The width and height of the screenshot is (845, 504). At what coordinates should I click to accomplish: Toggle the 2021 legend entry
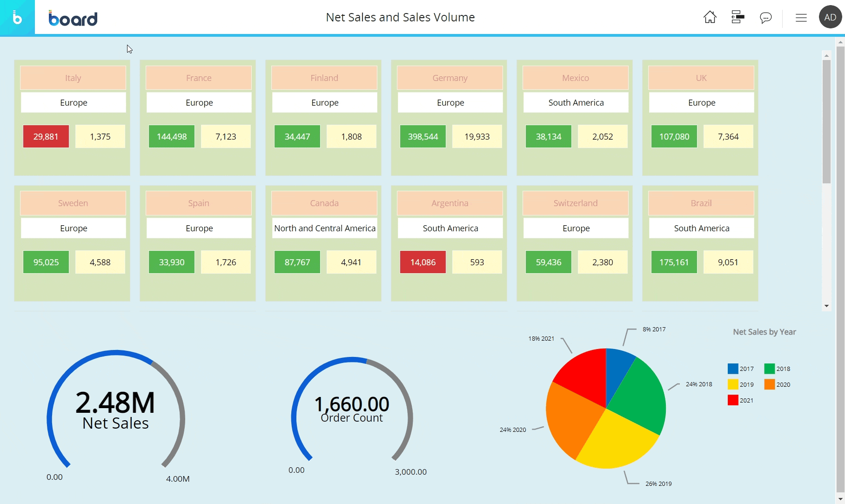coord(741,400)
